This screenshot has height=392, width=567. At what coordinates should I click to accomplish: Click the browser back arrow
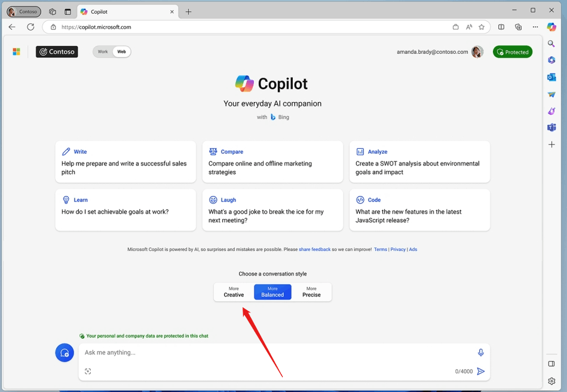tap(12, 27)
